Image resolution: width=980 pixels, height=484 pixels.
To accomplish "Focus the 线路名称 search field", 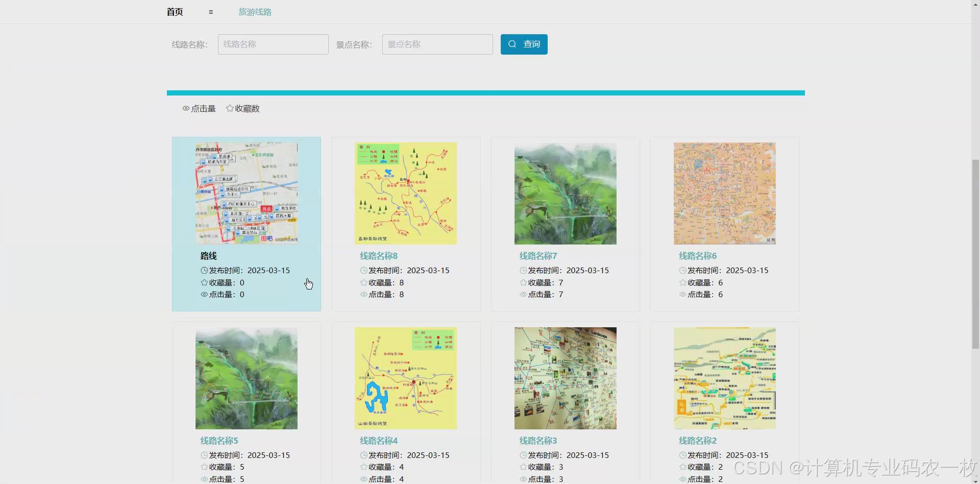I will pos(273,44).
